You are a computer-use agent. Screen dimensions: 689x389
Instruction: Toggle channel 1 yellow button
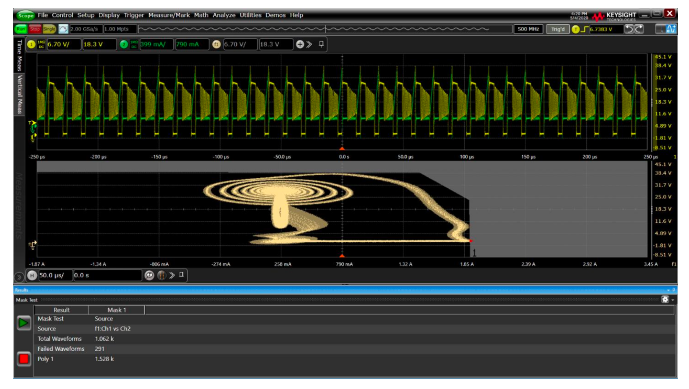point(31,44)
